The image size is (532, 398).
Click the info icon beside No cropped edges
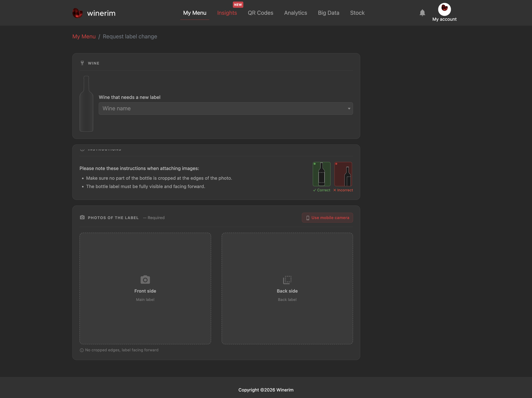coord(82,350)
